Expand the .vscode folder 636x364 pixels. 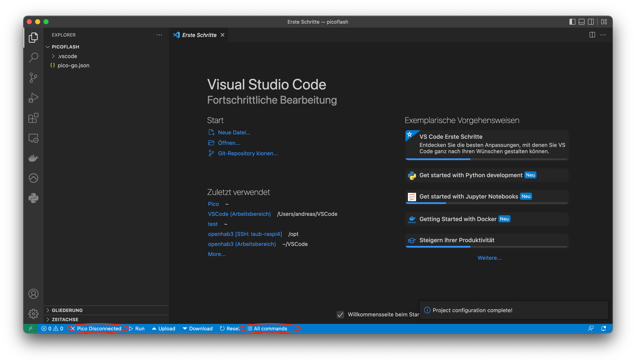tap(67, 56)
